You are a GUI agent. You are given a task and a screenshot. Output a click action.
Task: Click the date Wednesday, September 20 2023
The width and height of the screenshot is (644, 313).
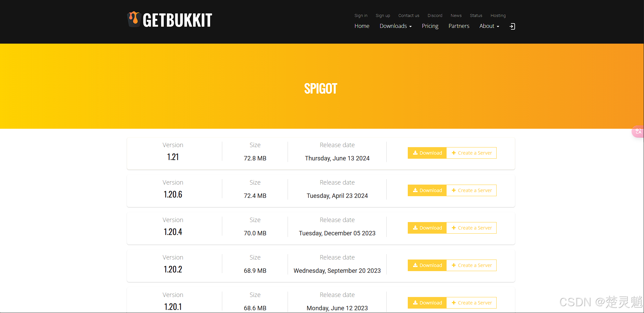[337, 271]
